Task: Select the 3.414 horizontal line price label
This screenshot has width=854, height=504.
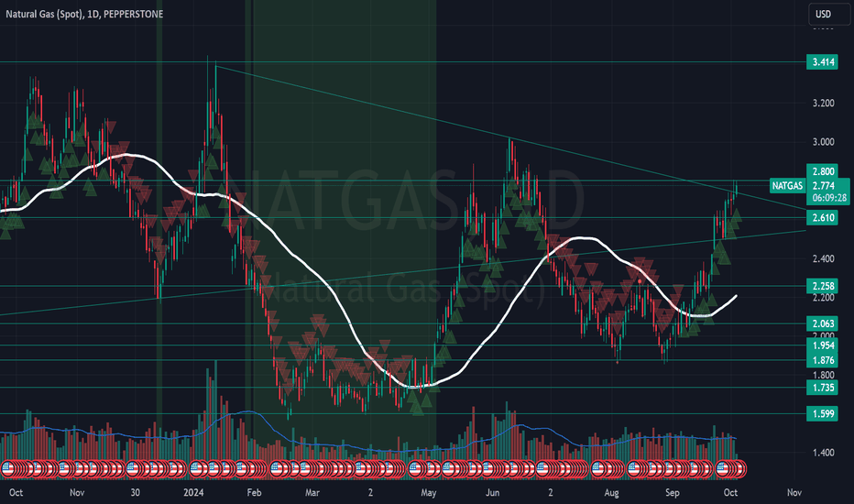Action: 822,62
